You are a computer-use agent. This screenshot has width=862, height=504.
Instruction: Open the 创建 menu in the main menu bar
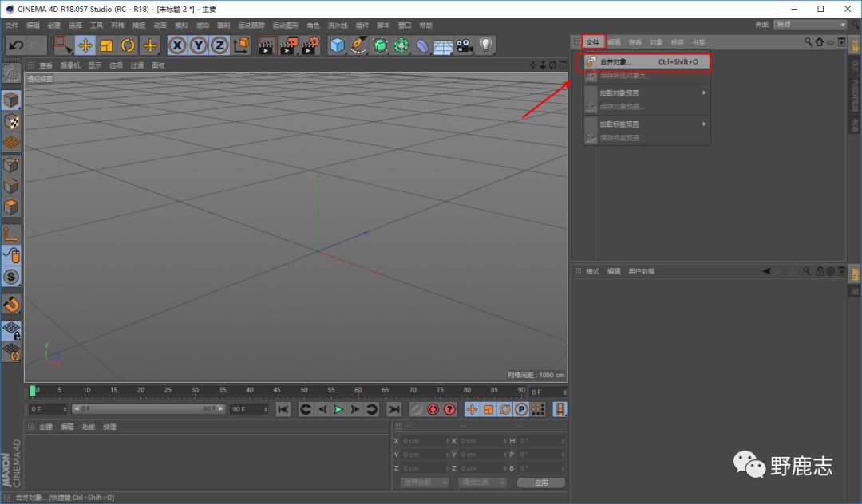pos(54,26)
